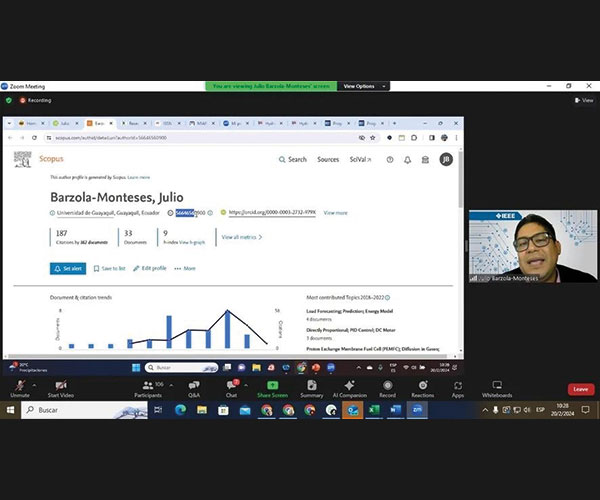This screenshot has width=600, height=500.
Task: Click Edit profile
Action: pos(150,268)
